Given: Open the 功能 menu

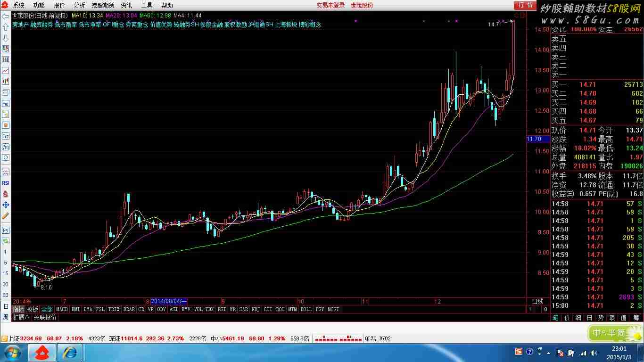Looking at the screenshot, I should pos(39,5).
